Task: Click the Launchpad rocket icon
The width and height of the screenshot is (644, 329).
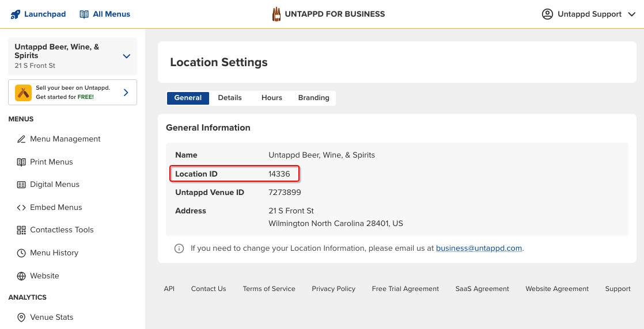Action: (15, 14)
